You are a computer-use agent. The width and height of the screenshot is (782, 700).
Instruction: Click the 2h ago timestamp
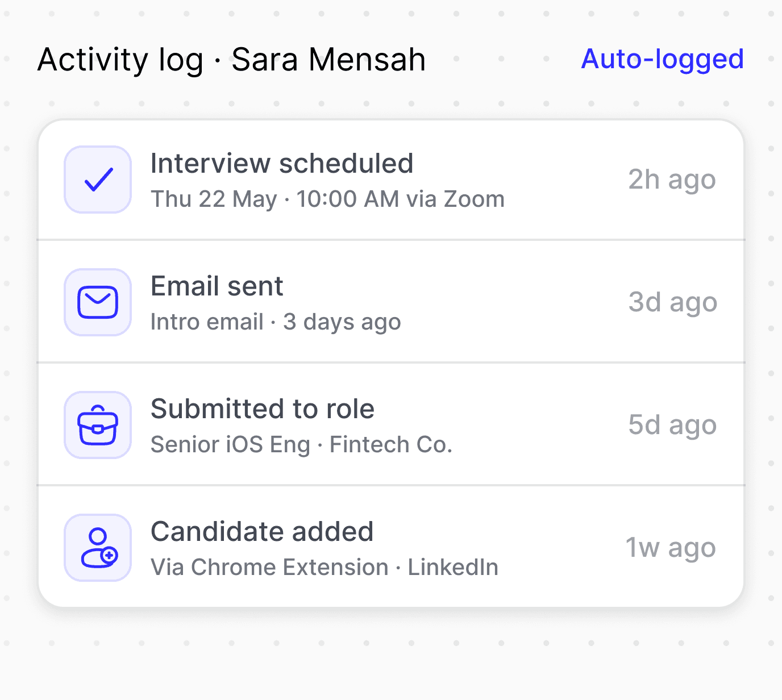(x=672, y=180)
